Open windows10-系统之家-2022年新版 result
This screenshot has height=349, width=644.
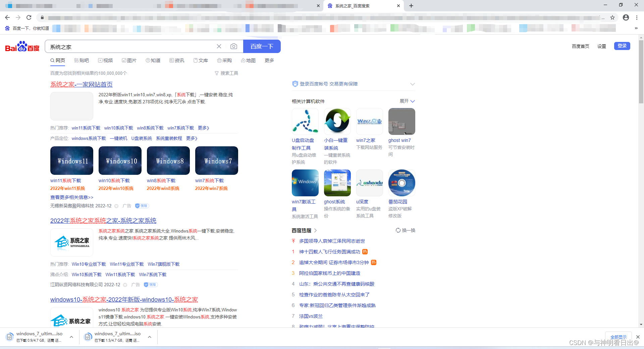click(124, 299)
